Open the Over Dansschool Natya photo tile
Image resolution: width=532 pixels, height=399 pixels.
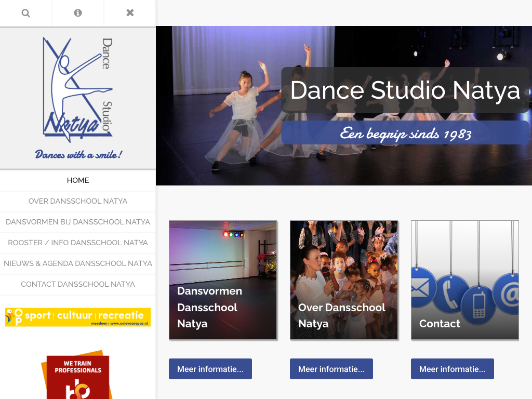tap(344, 280)
